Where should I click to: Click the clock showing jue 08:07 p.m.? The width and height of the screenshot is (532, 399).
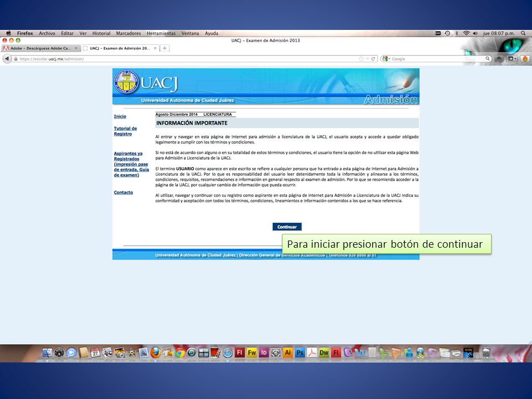coord(499,33)
